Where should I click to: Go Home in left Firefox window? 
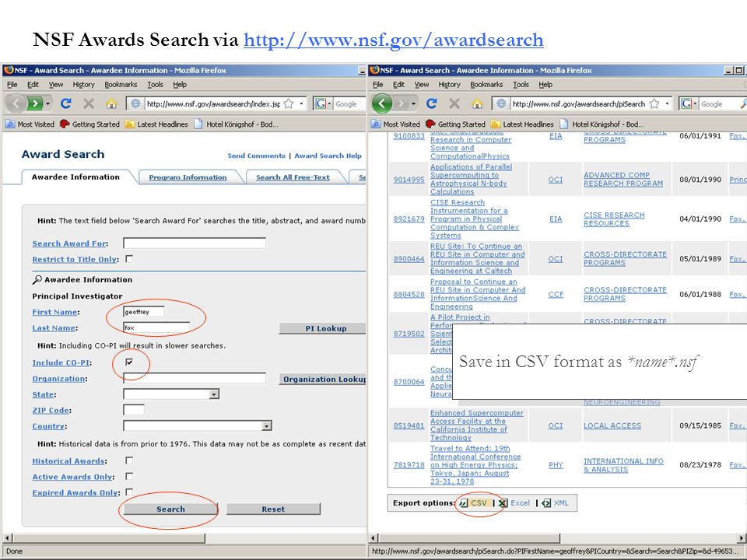pos(111,103)
